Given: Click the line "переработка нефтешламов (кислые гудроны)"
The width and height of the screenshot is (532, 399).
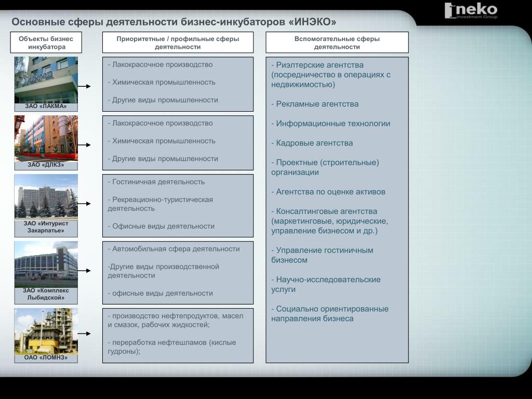Looking at the screenshot, I should point(172,347).
